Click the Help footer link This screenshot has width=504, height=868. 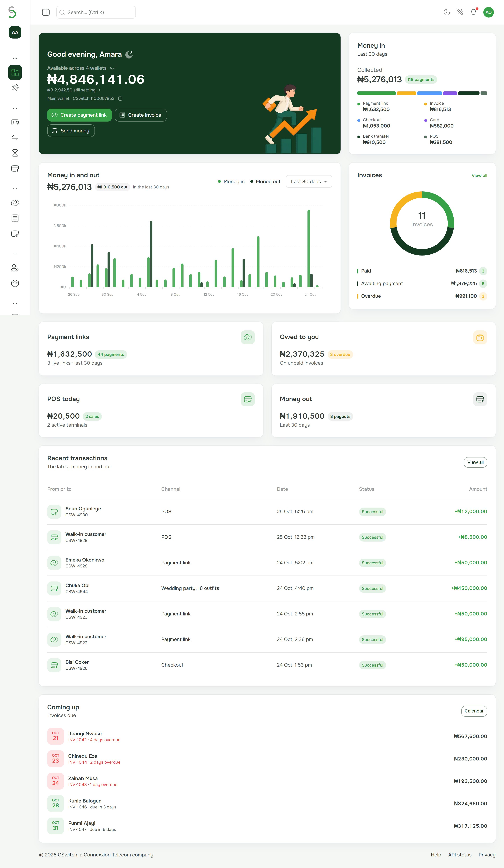pos(436,855)
